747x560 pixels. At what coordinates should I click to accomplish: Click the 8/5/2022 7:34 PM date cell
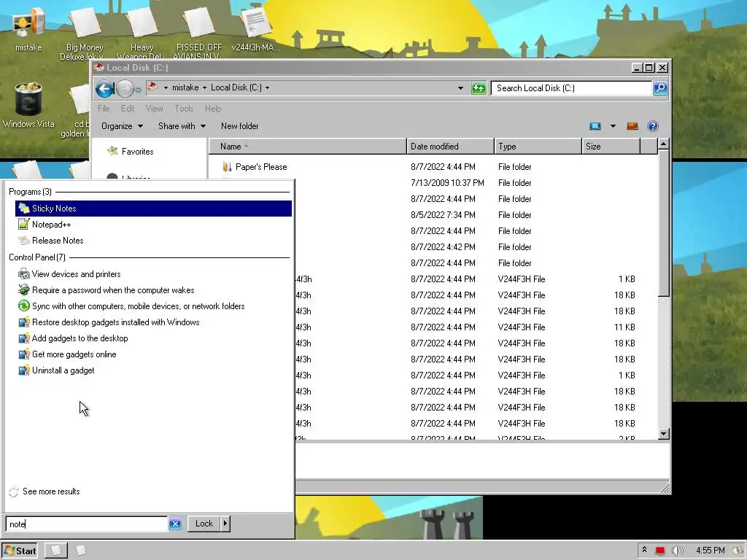[443, 215]
